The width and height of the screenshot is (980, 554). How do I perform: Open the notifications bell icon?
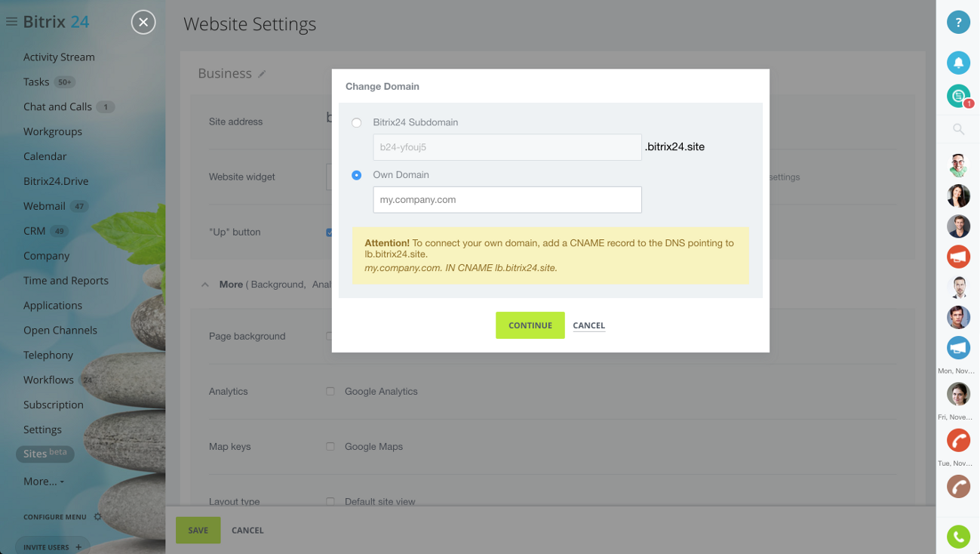958,63
